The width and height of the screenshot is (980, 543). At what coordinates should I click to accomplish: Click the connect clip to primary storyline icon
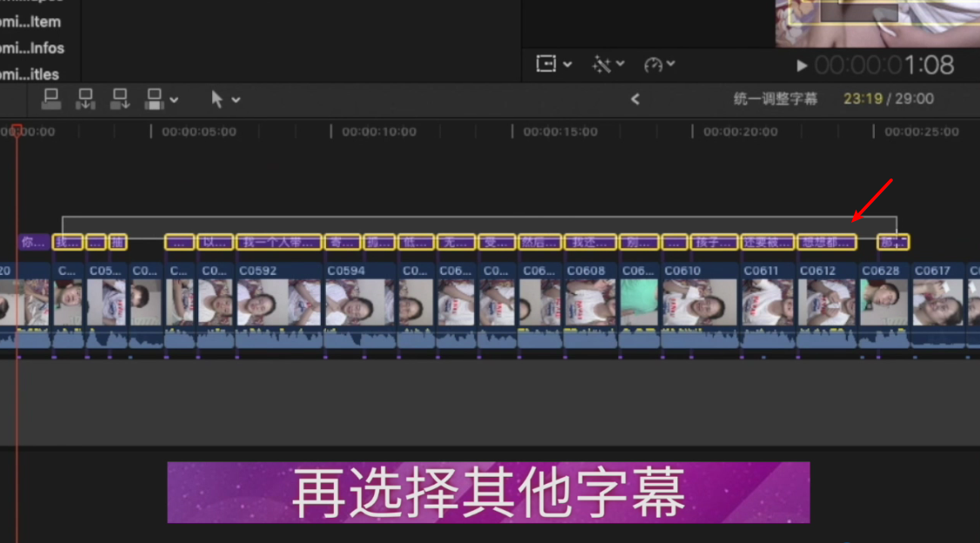(51, 99)
